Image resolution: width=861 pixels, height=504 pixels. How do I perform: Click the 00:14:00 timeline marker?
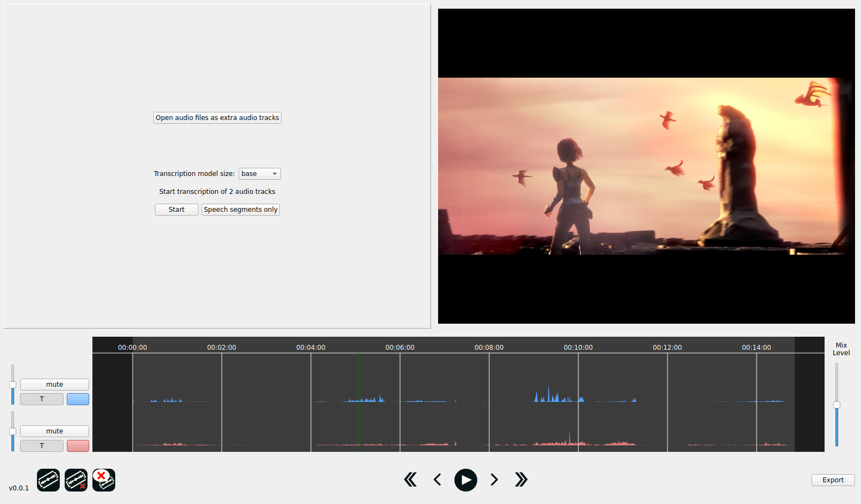point(757,348)
